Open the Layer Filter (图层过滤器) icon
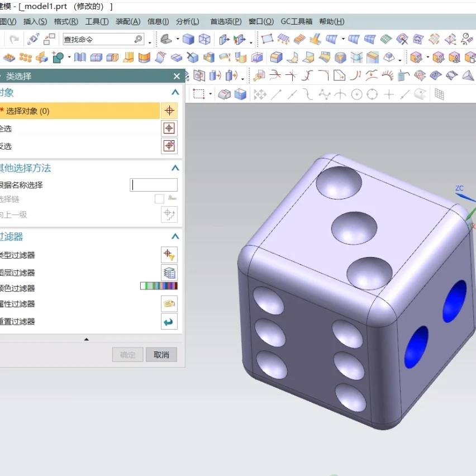The image size is (476, 476). click(169, 273)
